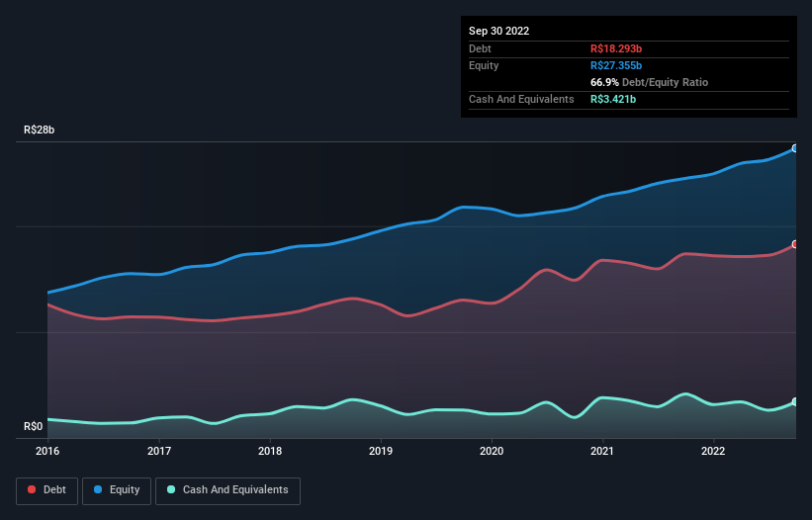Click the 2021 x-axis label
The image size is (812, 520).
[602, 451]
